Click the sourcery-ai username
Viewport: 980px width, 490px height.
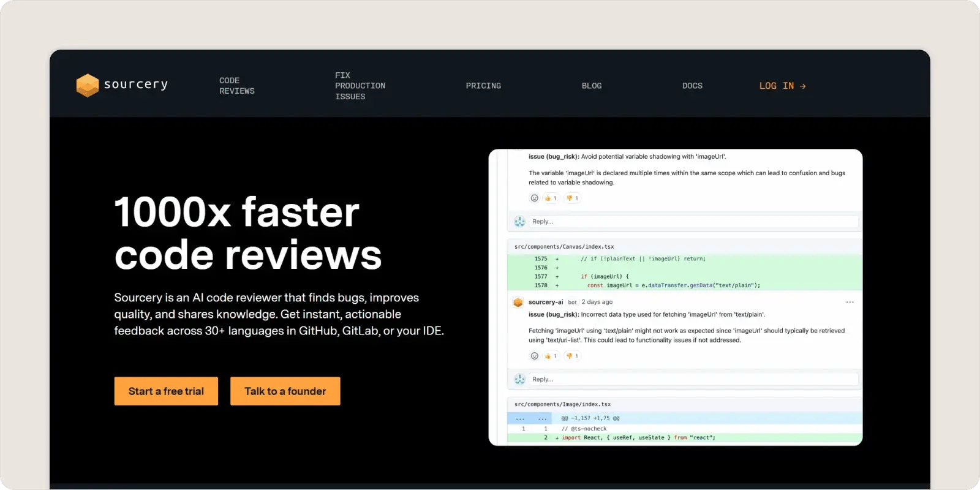point(546,302)
